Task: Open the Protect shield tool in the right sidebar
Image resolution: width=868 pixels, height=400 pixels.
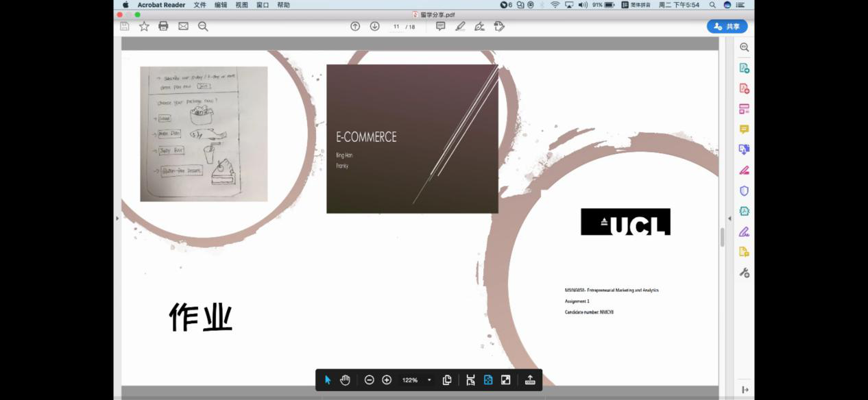Action: click(744, 191)
